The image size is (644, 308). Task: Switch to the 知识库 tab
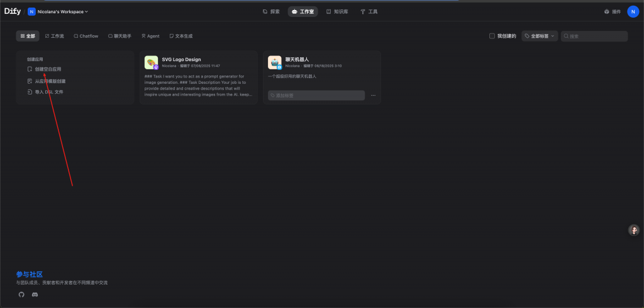click(x=337, y=11)
